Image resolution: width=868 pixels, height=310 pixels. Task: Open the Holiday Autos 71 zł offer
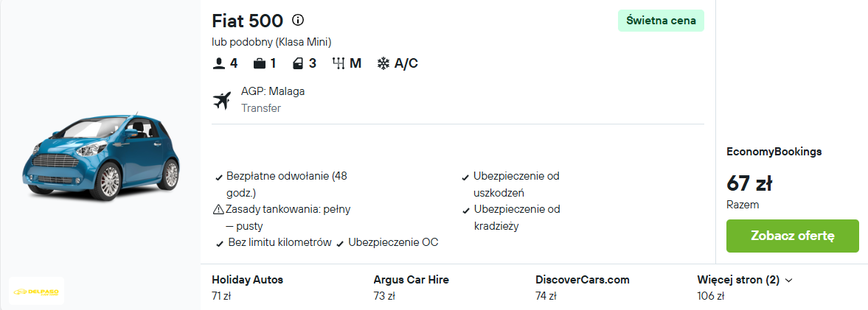coord(248,287)
